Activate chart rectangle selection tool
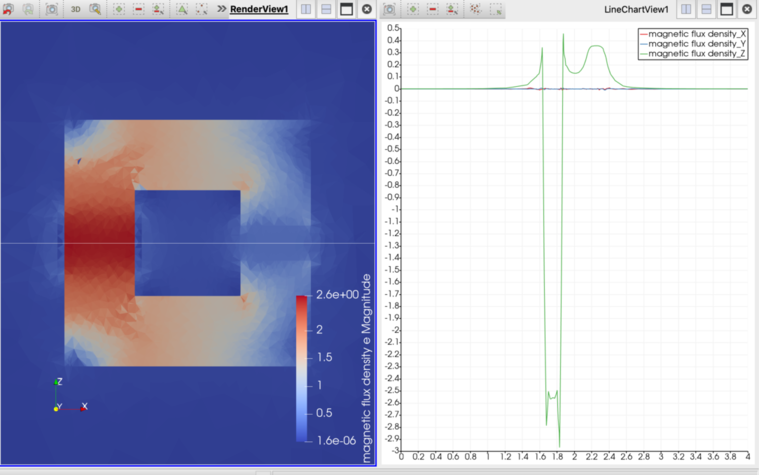The height and width of the screenshot is (475, 759). (x=496, y=9)
